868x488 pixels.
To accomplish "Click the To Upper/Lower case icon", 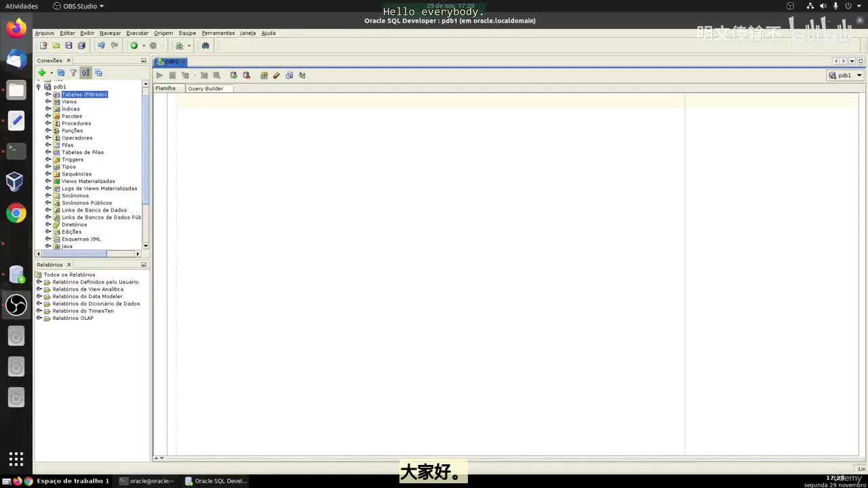I will 302,75.
